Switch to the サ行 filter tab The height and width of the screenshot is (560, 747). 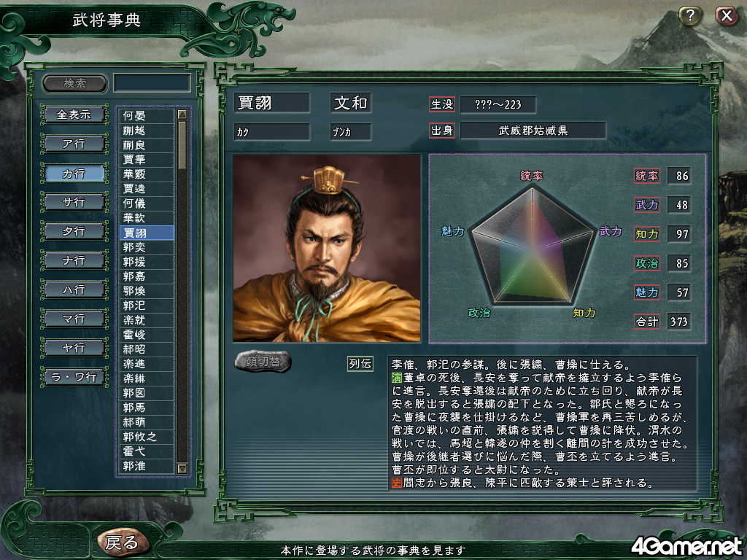pos(74,203)
